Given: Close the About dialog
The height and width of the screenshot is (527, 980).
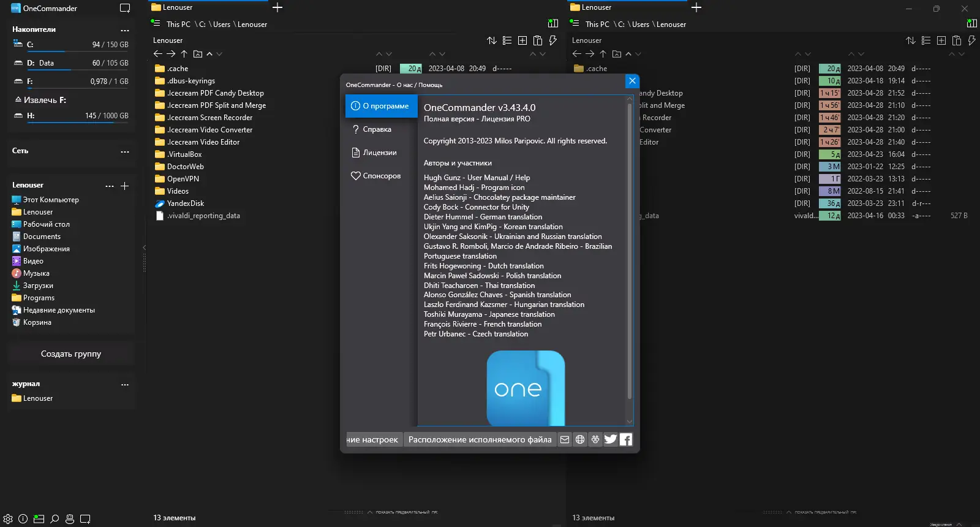Looking at the screenshot, I should point(632,81).
